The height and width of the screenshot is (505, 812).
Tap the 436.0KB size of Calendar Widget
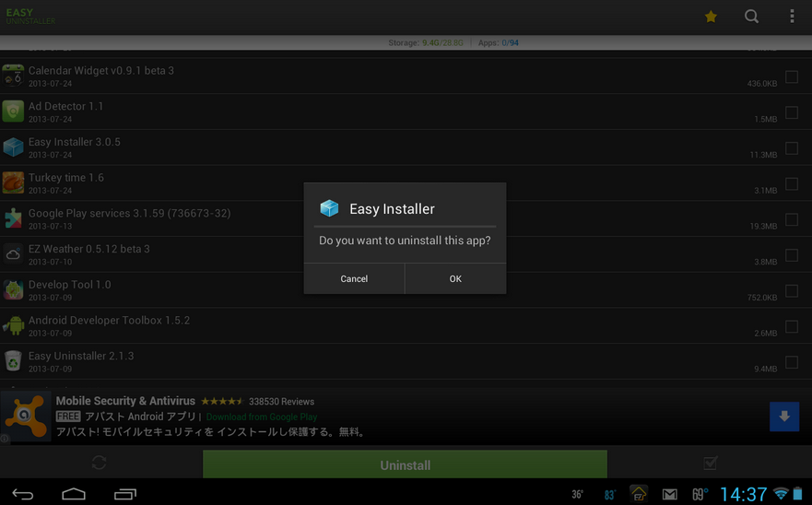tap(761, 83)
